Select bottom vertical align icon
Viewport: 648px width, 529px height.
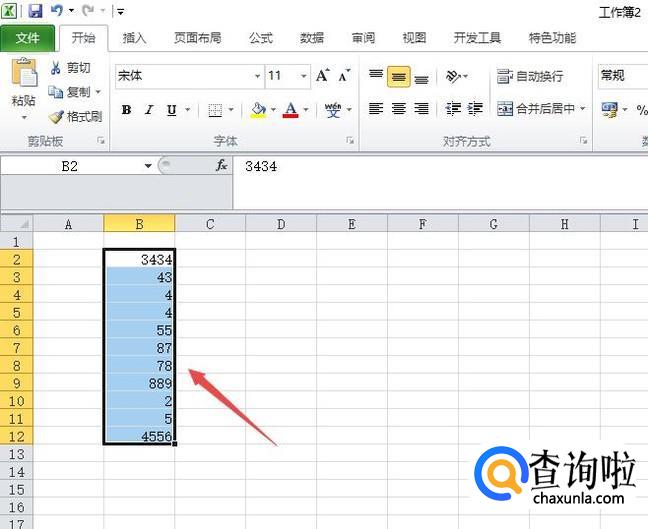(x=422, y=79)
